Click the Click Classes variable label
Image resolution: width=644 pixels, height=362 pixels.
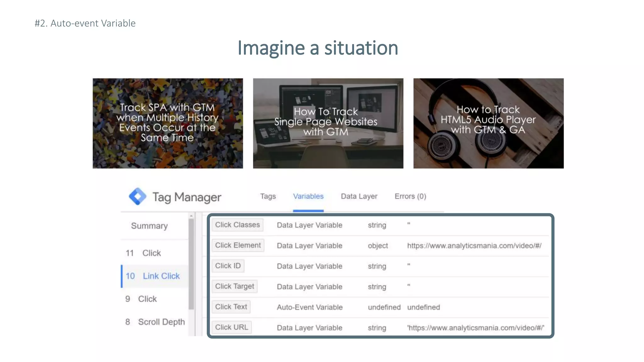point(237,225)
